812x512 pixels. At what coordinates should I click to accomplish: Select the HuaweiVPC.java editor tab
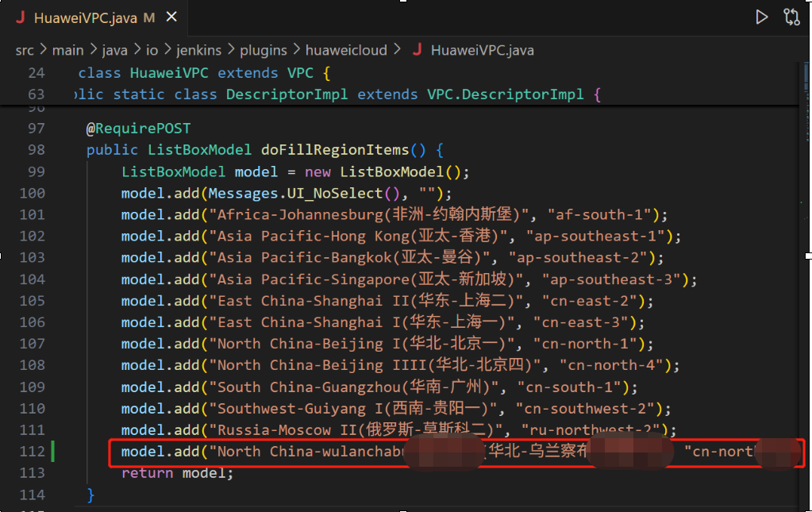[x=93, y=17]
